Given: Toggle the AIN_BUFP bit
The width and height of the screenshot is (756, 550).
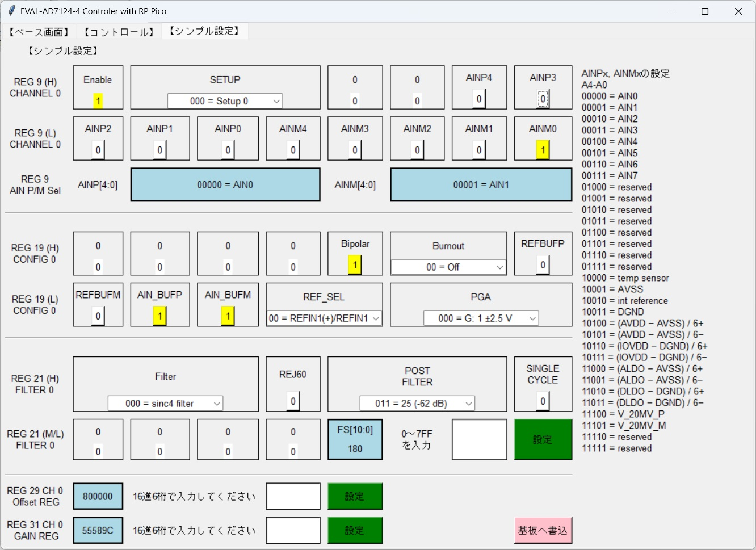Looking at the screenshot, I should coord(159,316).
